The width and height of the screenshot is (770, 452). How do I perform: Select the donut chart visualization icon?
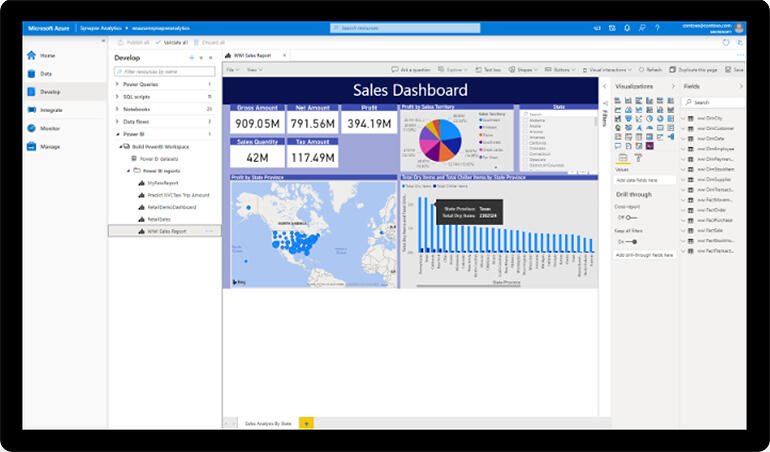(x=660, y=118)
